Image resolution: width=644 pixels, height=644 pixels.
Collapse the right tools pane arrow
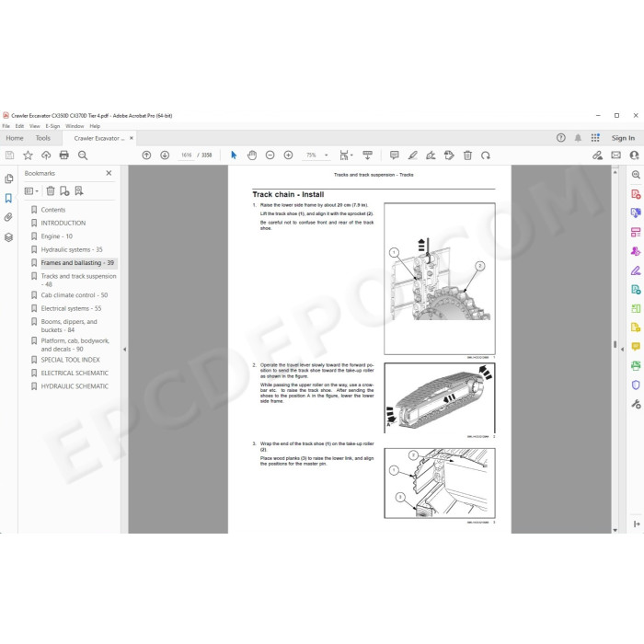pyautogui.click(x=622, y=350)
